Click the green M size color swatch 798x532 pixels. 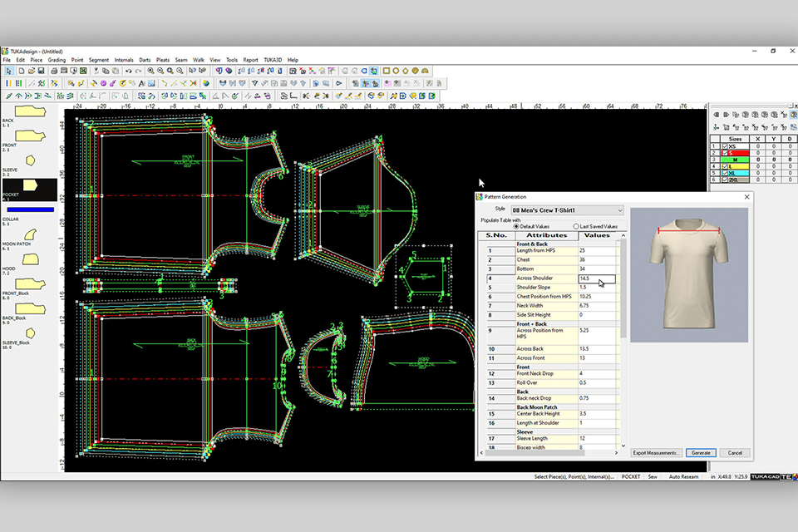click(x=736, y=160)
